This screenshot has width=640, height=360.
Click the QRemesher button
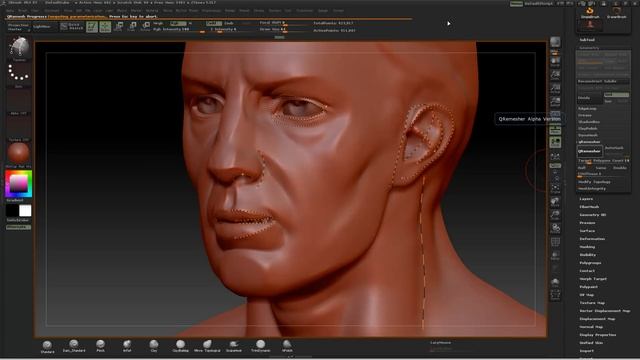(x=590, y=151)
